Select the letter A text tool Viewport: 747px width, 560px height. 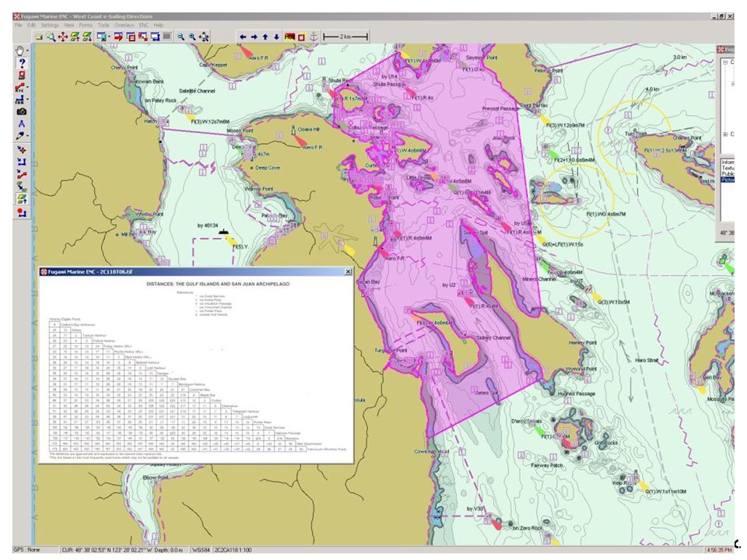coord(22,124)
